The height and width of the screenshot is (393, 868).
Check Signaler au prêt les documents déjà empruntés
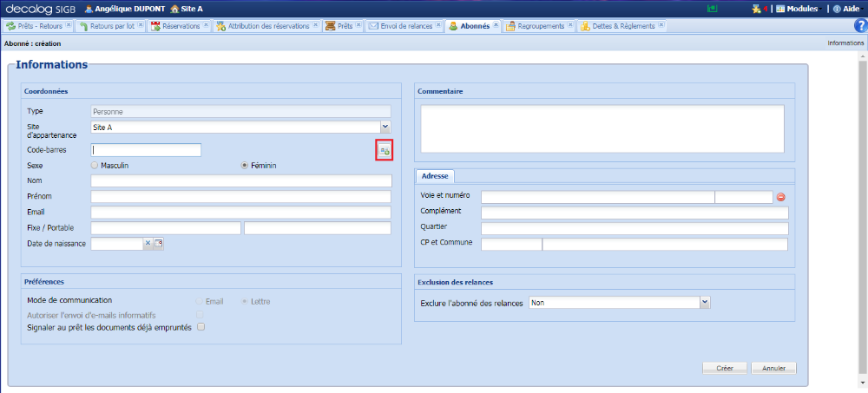[201, 327]
